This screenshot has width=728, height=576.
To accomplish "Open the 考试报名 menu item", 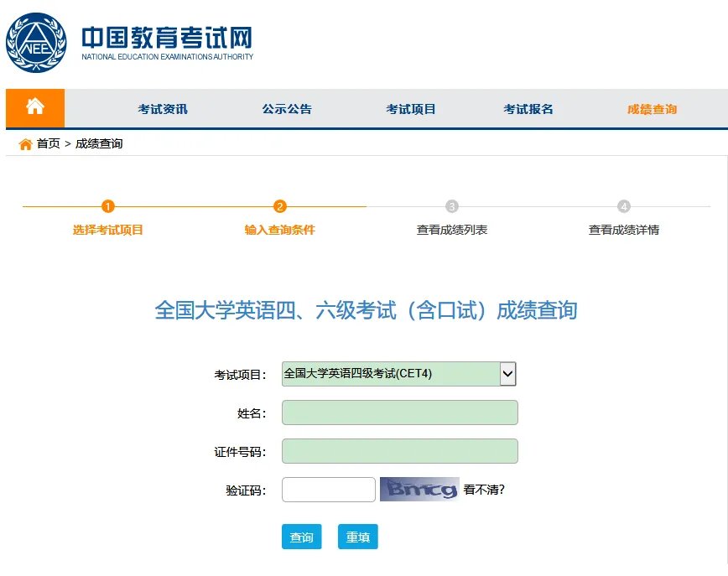I will pos(528,108).
